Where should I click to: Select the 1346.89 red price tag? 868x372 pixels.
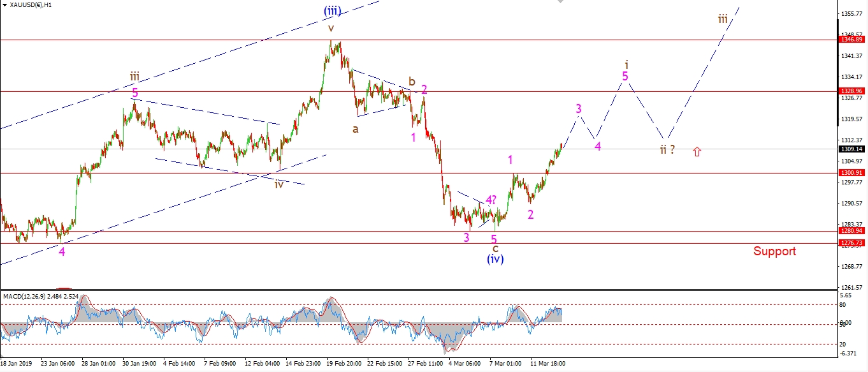coord(852,40)
